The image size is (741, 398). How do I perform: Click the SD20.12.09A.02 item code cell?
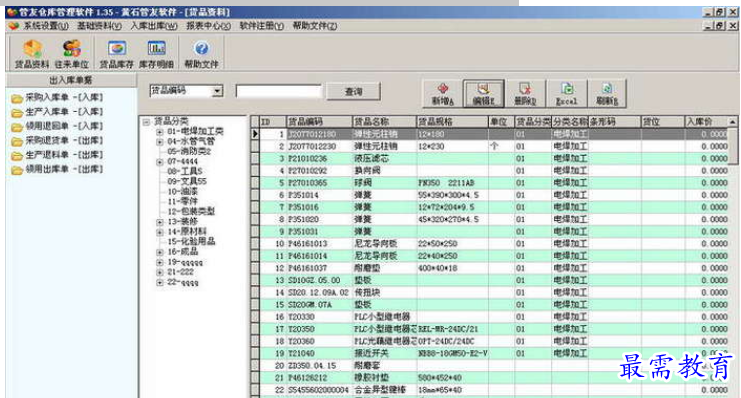(x=319, y=293)
